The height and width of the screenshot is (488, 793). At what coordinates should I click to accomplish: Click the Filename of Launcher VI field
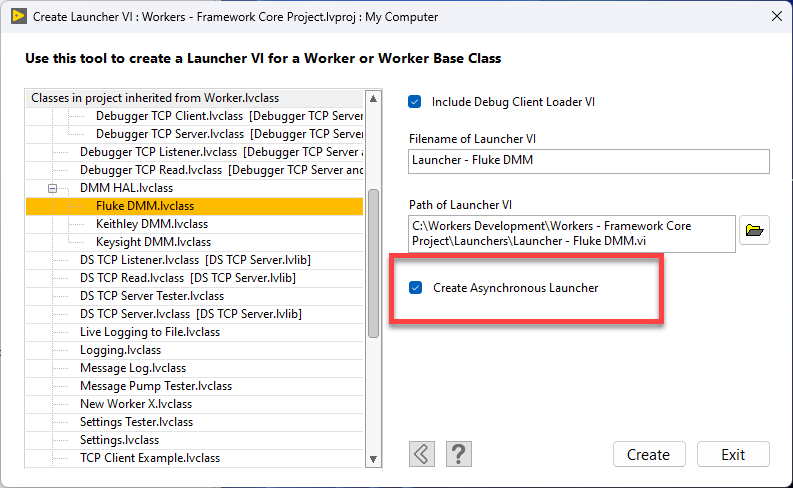click(589, 162)
